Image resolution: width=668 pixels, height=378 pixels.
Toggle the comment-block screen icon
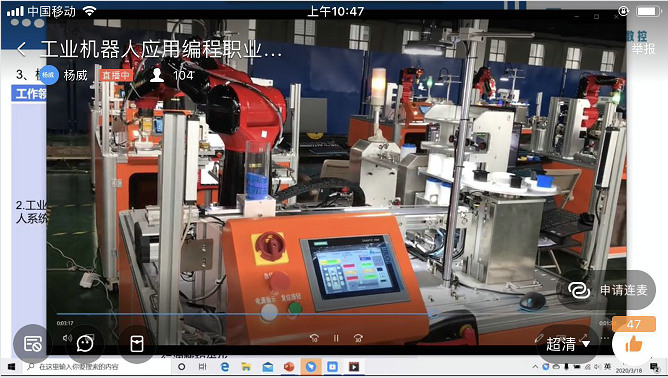(x=33, y=343)
